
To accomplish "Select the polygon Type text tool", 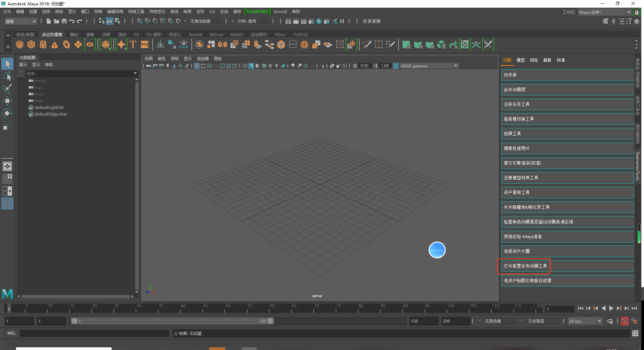I will tap(133, 44).
